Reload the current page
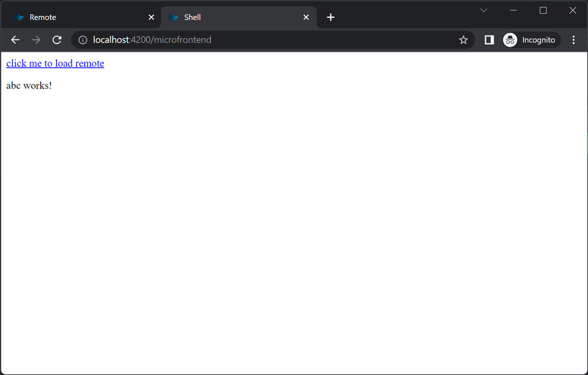The image size is (588, 375). point(56,39)
